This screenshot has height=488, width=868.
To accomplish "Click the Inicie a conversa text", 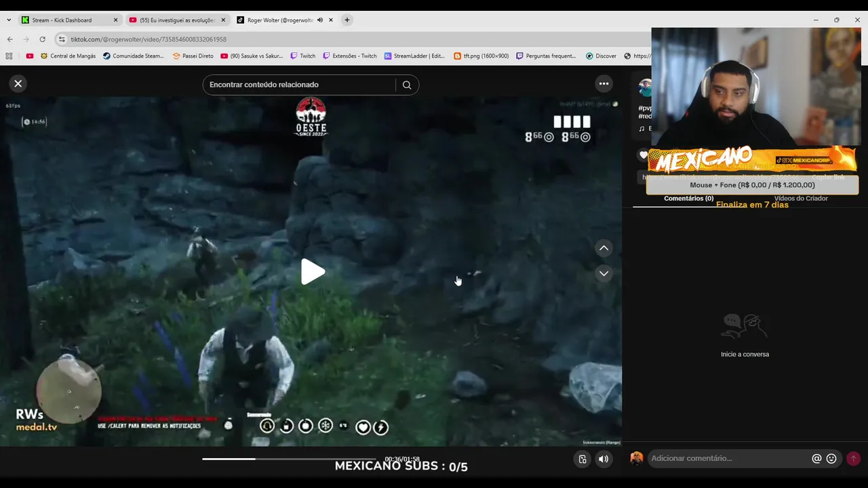I will (x=745, y=354).
